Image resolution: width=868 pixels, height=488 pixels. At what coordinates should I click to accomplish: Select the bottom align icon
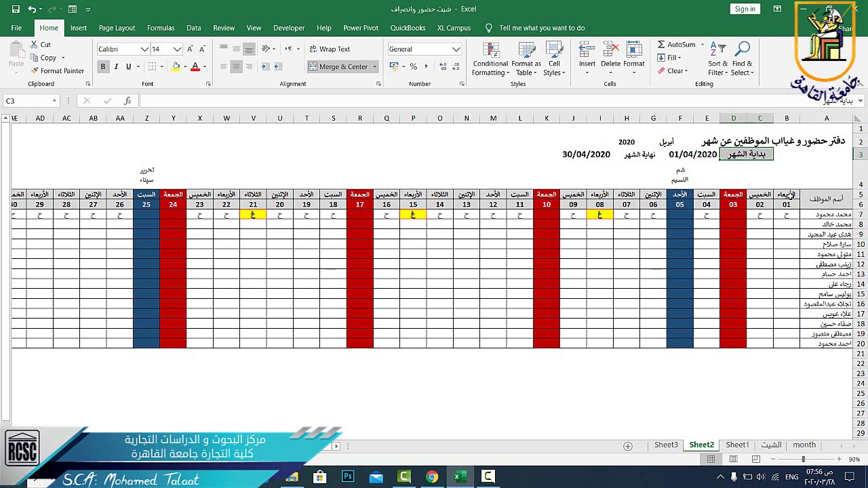pyautogui.click(x=249, y=49)
